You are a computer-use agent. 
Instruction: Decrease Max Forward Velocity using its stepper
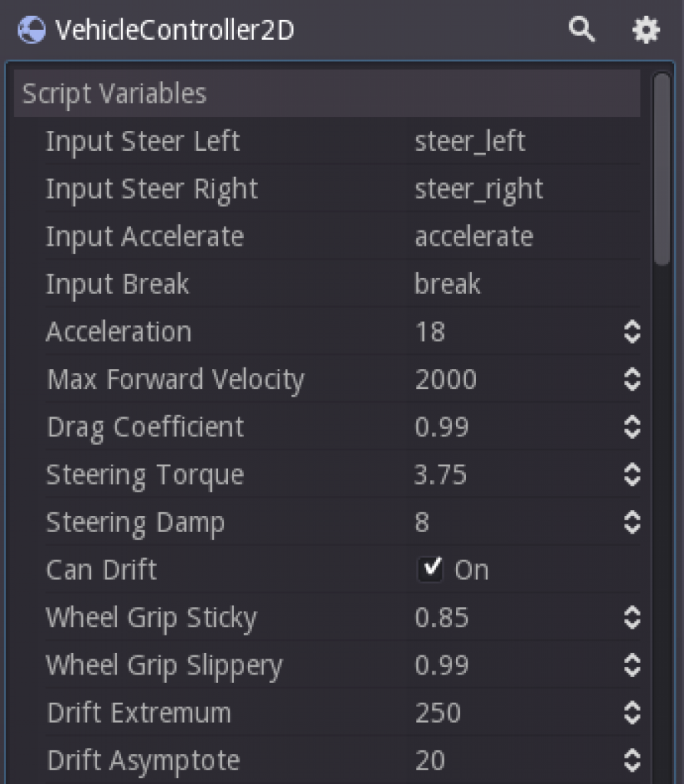coord(634,384)
